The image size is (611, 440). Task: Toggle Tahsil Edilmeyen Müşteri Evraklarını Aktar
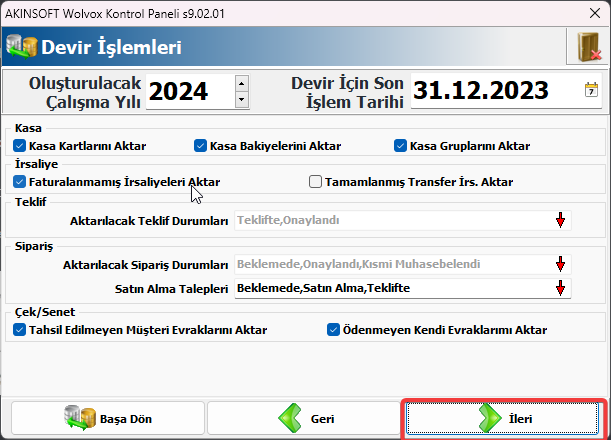(x=19, y=330)
